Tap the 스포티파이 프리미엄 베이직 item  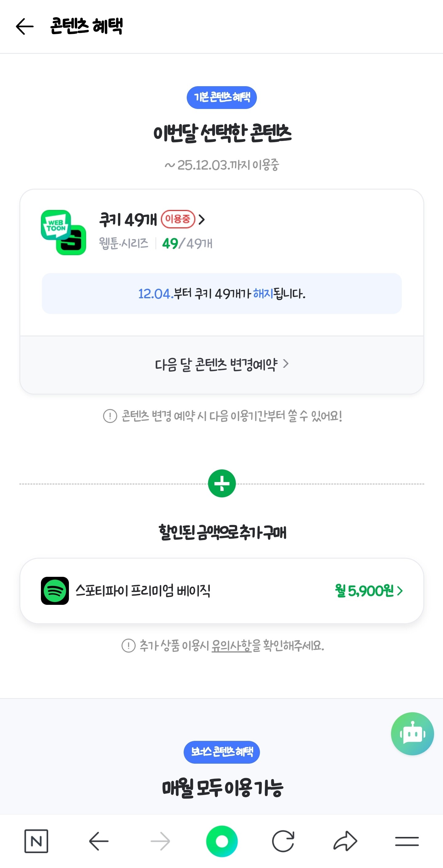[143, 591]
